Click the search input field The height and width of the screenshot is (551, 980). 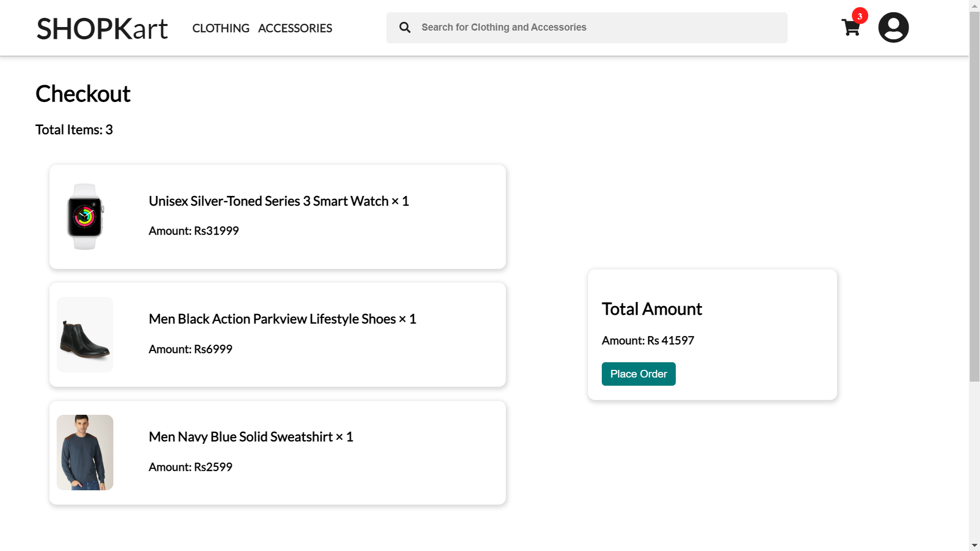click(x=587, y=27)
